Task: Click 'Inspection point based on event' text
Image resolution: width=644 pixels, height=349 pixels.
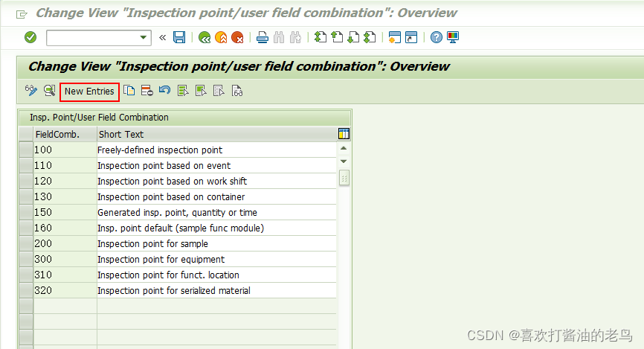Action: tap(164, 166)
